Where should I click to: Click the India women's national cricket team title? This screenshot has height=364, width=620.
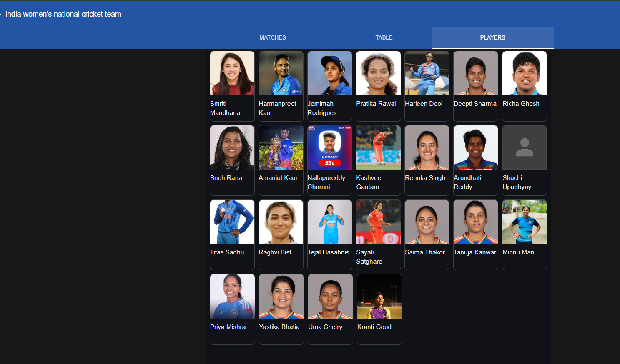(x=63, y=14)
